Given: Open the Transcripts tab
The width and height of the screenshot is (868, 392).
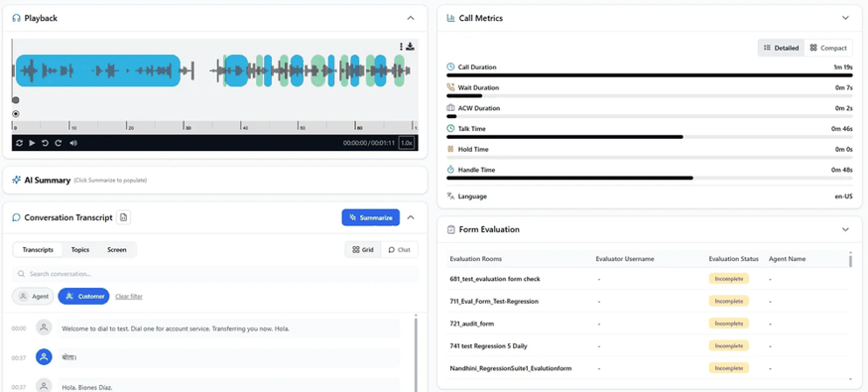Looking at the screenshot, I should [38, 250].
